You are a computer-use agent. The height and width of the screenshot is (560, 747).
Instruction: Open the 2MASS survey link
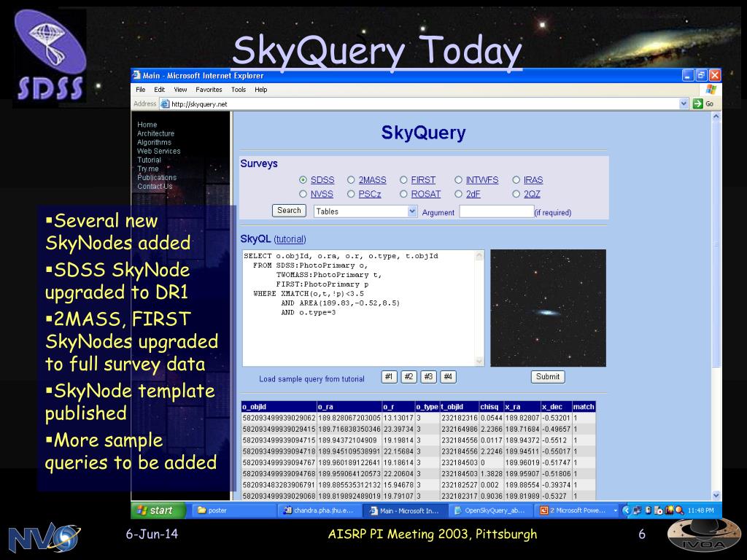[x=372, y=180]
